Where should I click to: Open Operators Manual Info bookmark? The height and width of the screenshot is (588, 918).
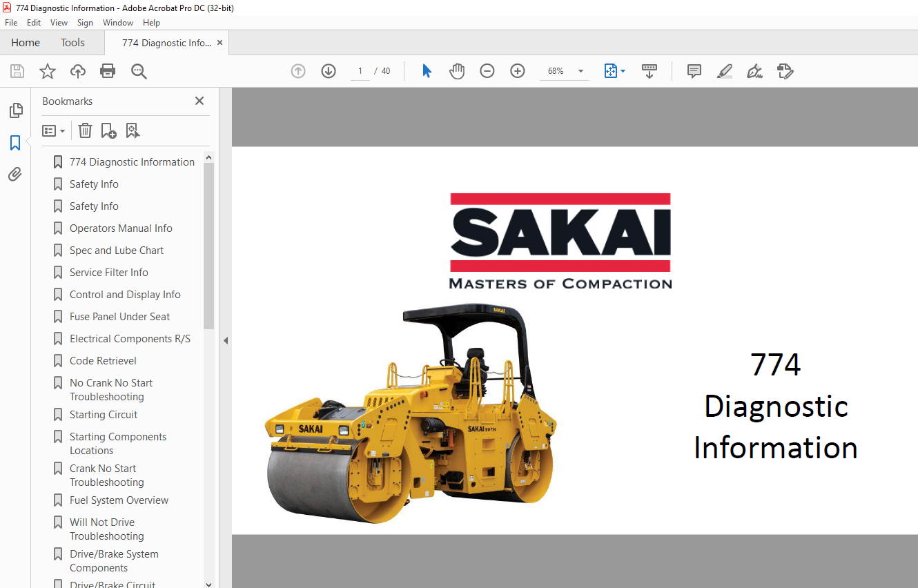(x=121, y=228)
